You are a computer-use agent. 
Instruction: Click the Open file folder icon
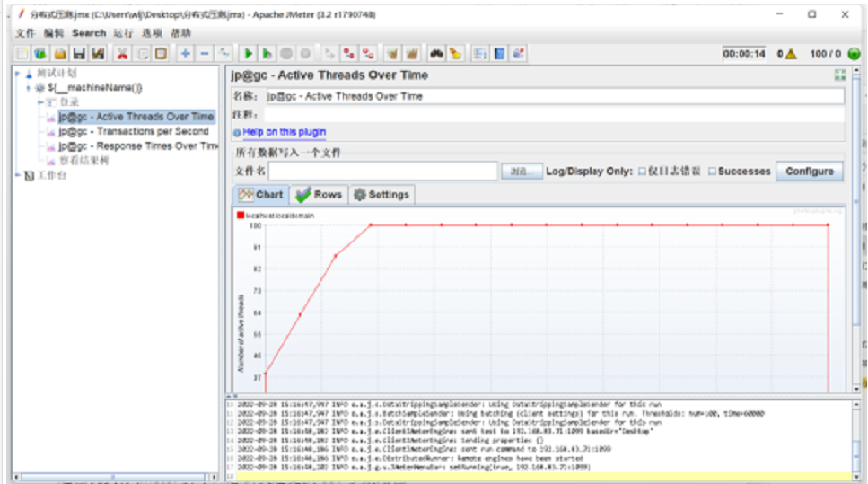point(59,54)
